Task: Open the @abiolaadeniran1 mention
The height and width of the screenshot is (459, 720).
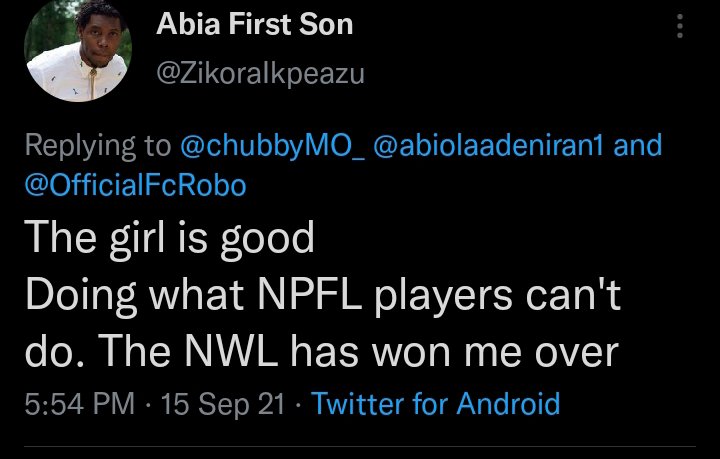Action: pos(489,146)
